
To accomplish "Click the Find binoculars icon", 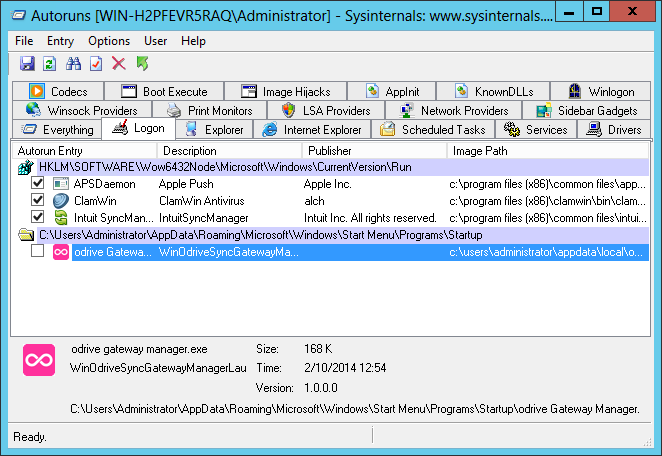I will pos(73,64).
